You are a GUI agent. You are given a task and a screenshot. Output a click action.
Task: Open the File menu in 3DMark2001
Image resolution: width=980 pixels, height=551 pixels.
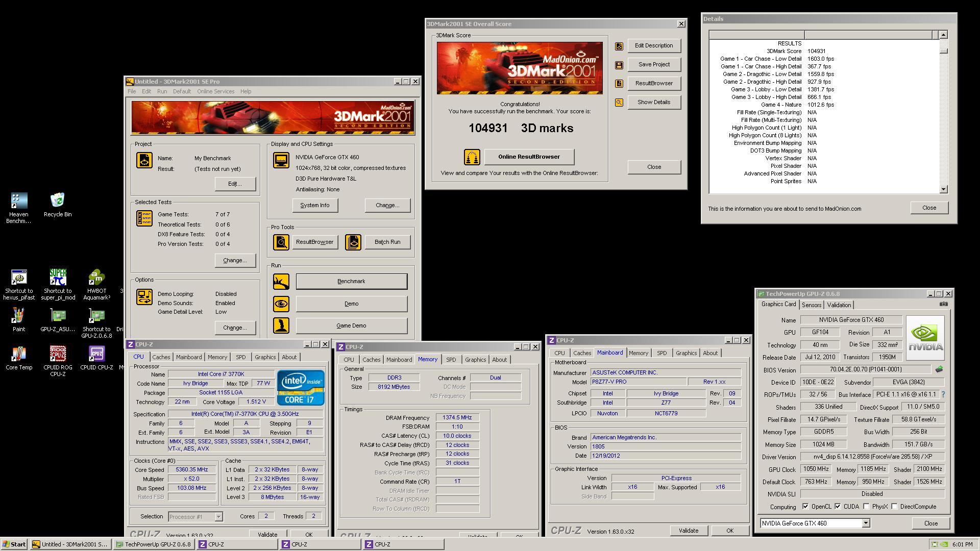(132, 92)
